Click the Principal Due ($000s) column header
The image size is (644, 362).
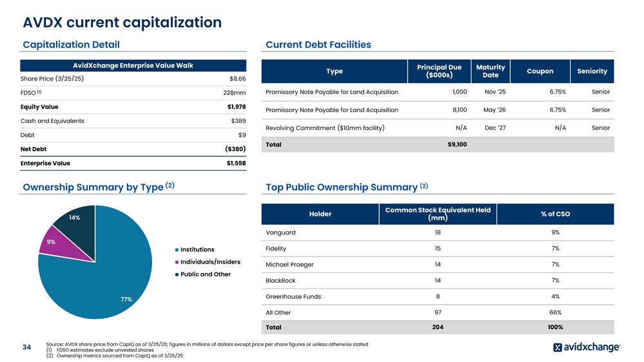click(x=440, y=71)
